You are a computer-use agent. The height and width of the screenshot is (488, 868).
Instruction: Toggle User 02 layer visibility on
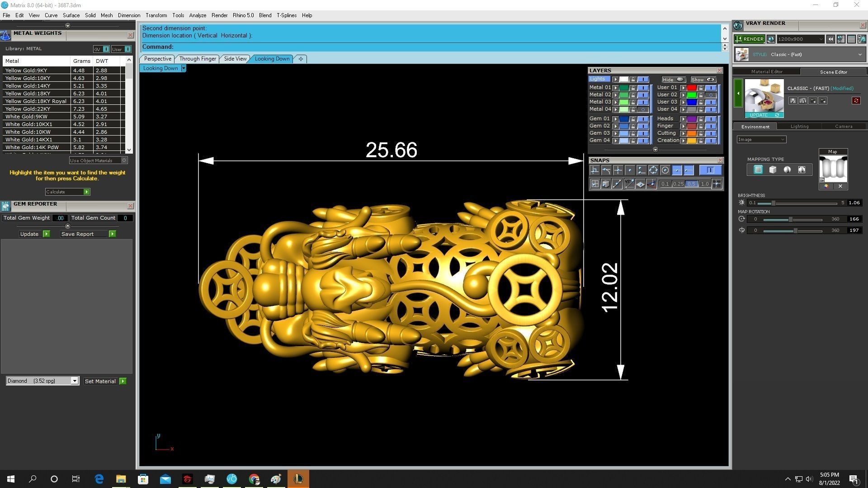(711, 95)
